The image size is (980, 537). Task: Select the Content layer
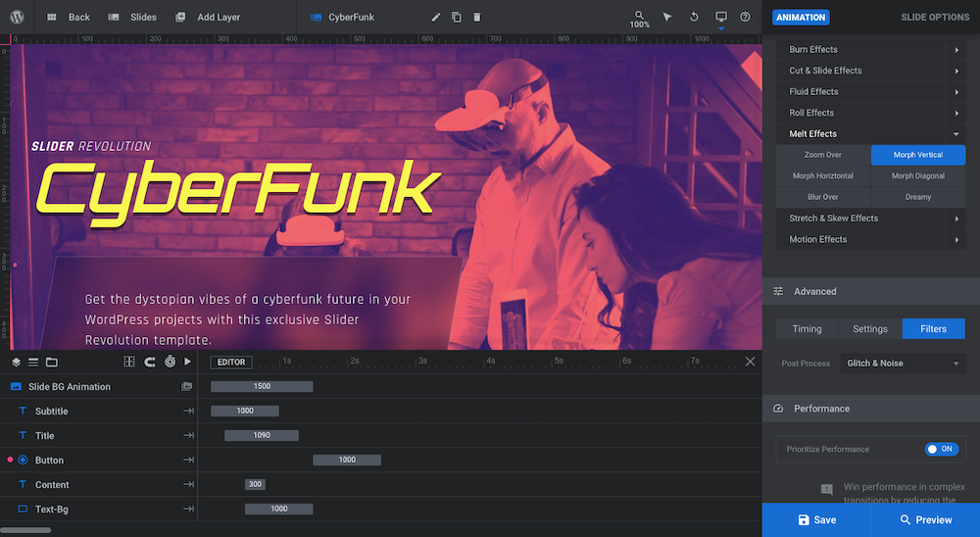[99, 484]
